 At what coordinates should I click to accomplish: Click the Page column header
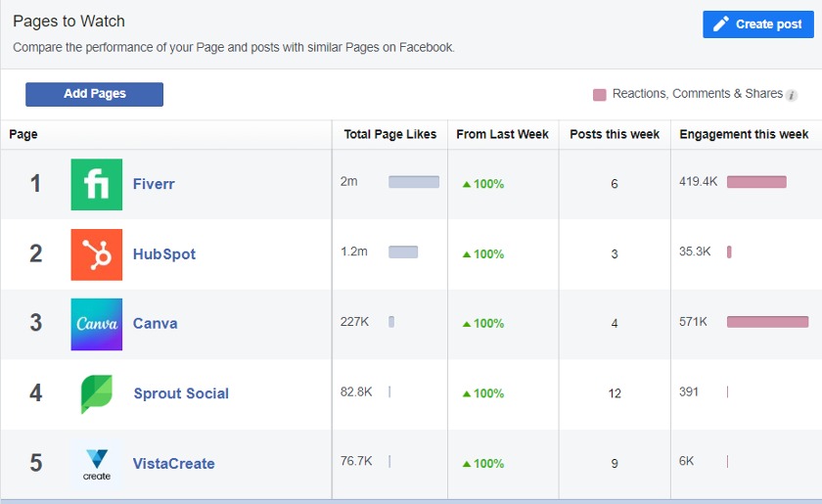click(x=23, y=134)
